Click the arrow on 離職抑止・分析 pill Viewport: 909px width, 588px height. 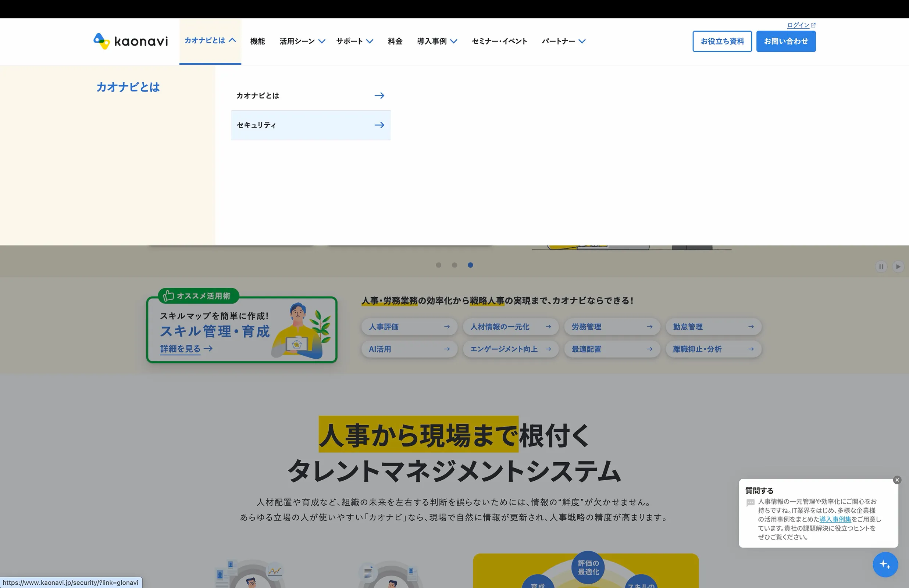751,349
